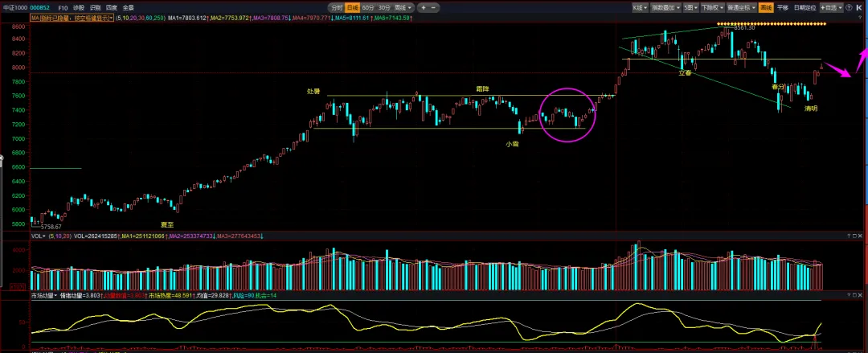Maximize the 市场动量 panel
The image size is (868, 353).
855,297
